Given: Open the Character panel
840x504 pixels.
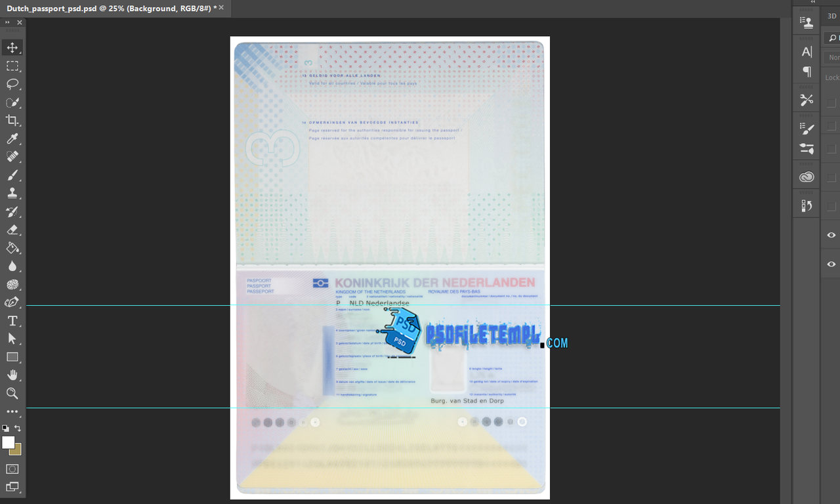Looking at the screenshot, I should [807, 52].
